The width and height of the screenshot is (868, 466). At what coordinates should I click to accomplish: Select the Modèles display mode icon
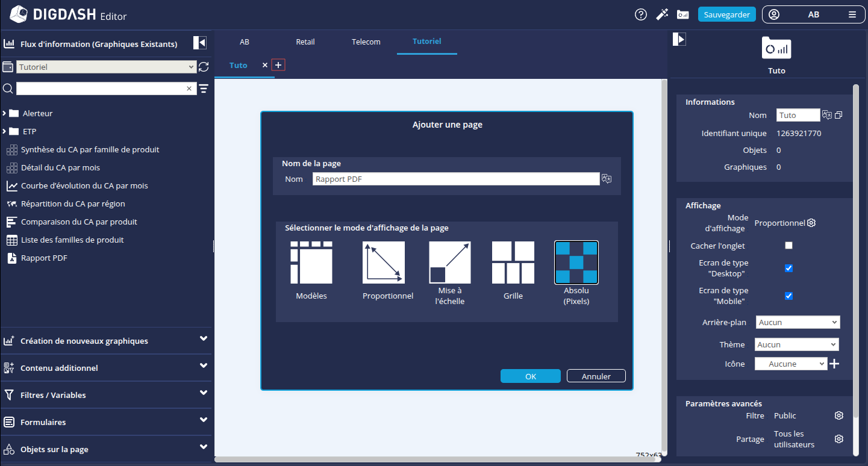click(311, 263)
